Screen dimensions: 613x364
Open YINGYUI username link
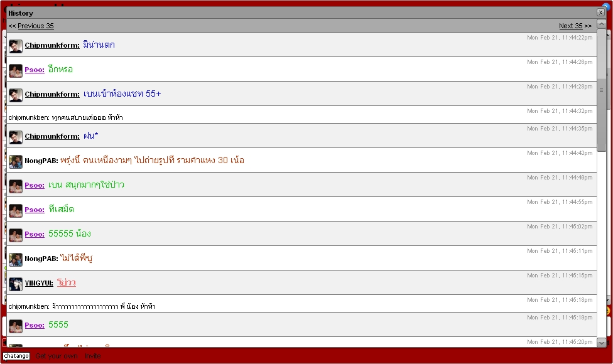pos(39,283)
